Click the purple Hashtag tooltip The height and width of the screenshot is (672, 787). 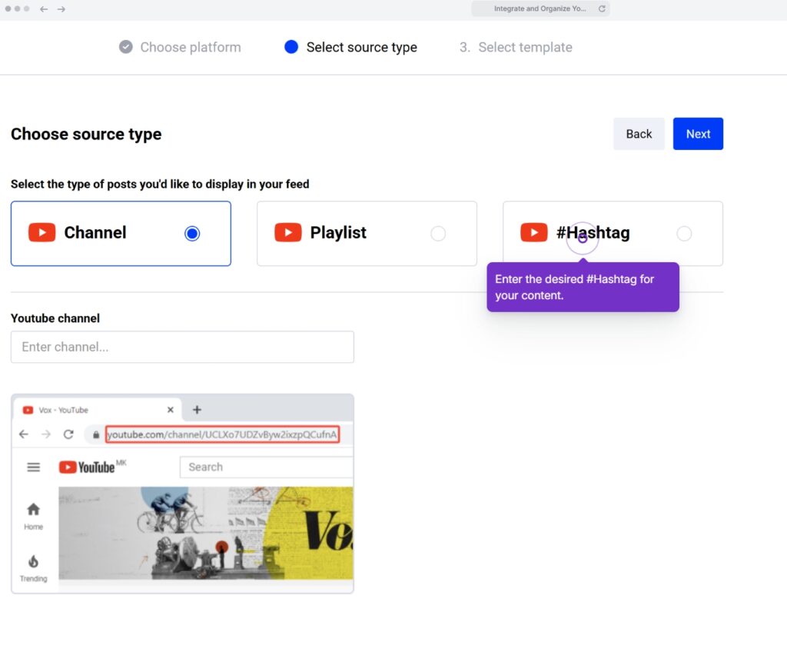583,287
